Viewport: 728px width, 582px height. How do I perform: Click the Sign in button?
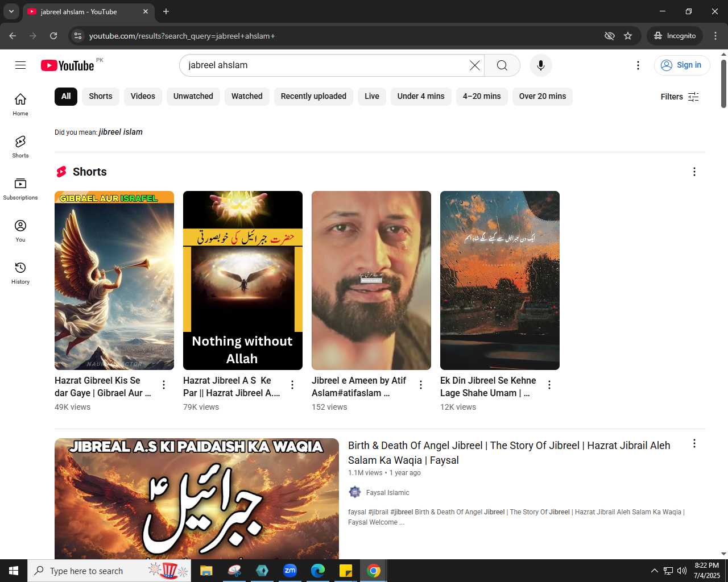(682, 65)
